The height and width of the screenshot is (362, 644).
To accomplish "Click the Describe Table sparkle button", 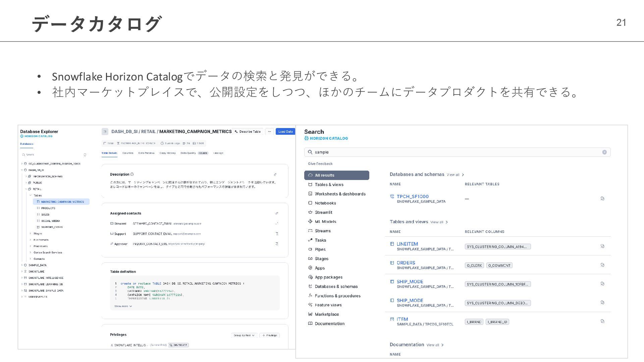I will (248, 132).
